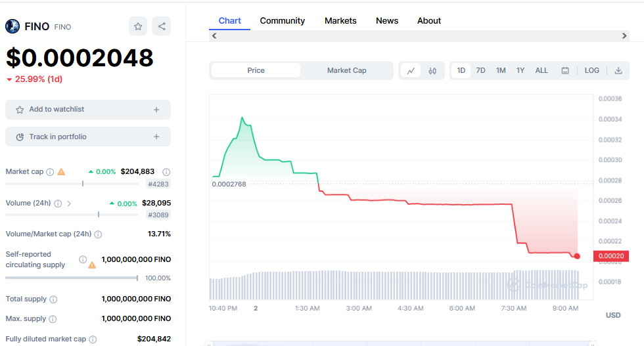Open the Chart tab
Viewport: 644px width, 346px height.
pyautogui.click(x=229, y=21)
